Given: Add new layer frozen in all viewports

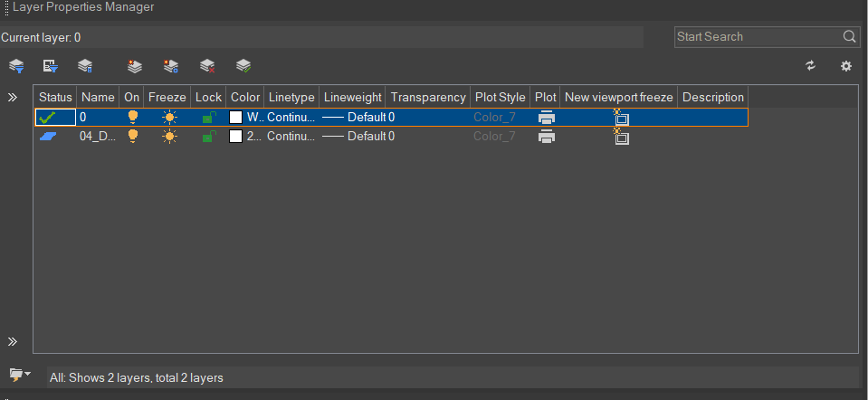Looking at the screenshot, I should [170, 66].
